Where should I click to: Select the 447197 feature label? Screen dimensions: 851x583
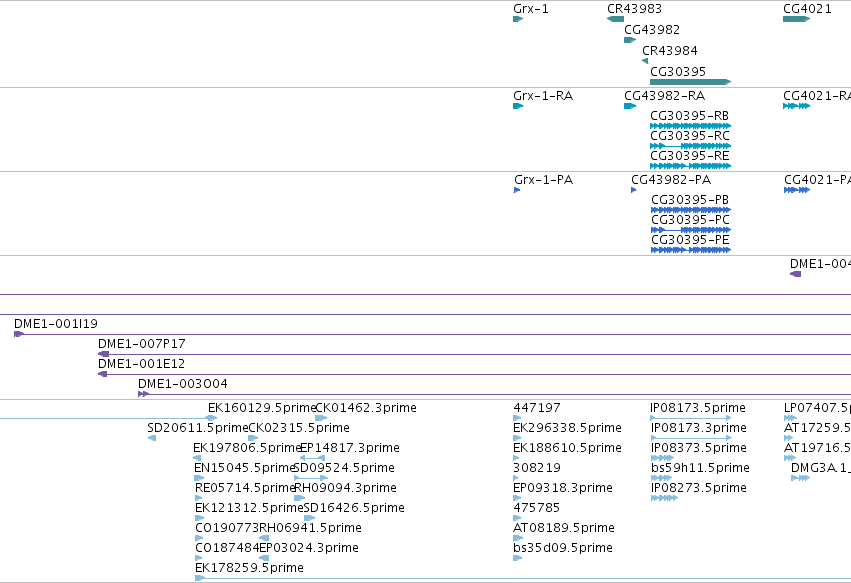tap(537, 408)
